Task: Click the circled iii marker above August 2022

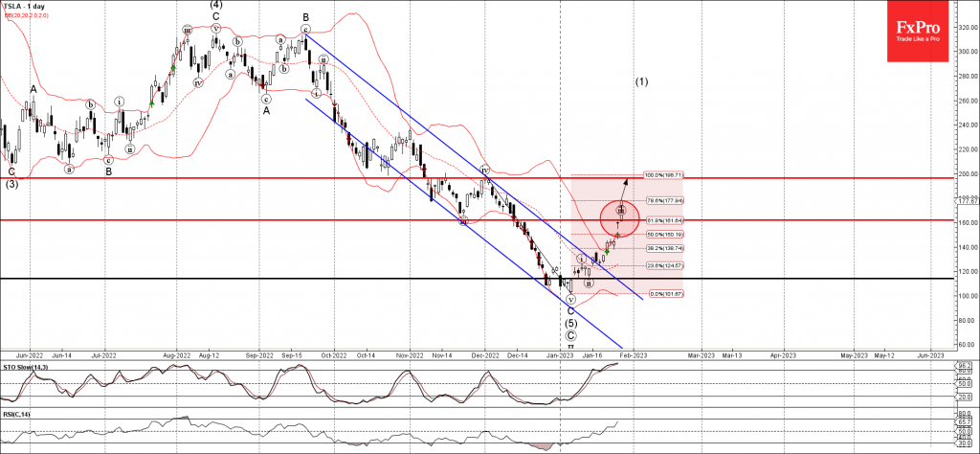Action: [x=188, y=29]
